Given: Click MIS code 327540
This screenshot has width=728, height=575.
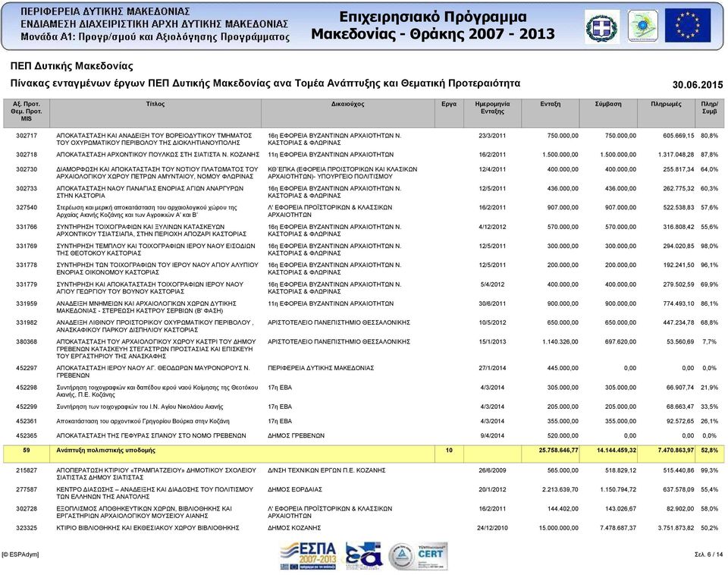Looking at the screenshot, I should [x=27, y=208].
